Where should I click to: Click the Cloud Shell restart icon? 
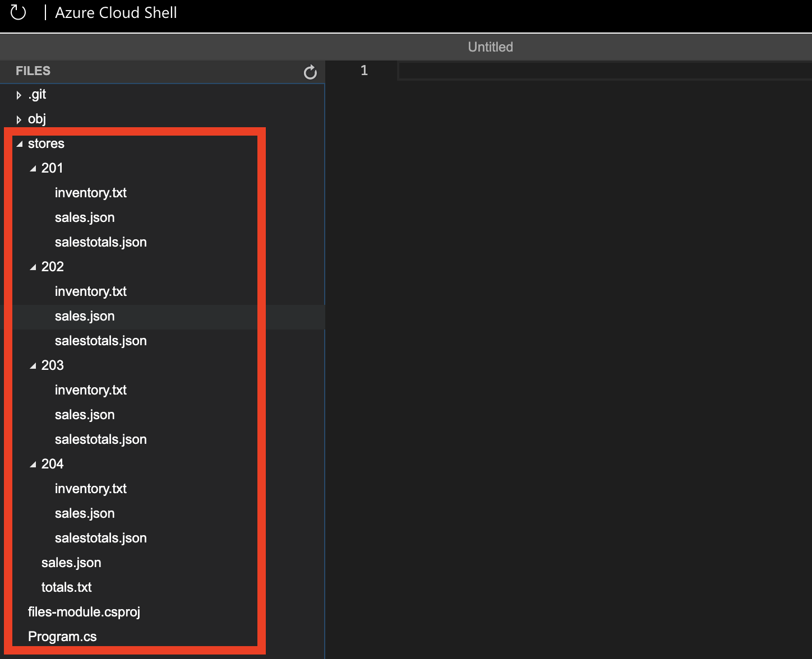[x=18, y=12]
